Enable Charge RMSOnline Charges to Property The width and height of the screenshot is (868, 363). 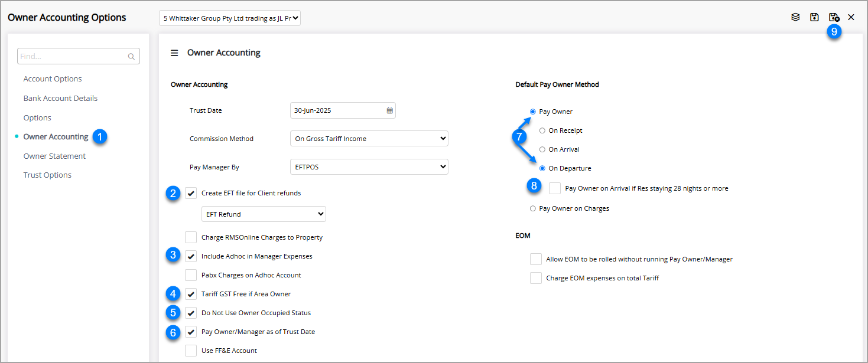[191, 237]
